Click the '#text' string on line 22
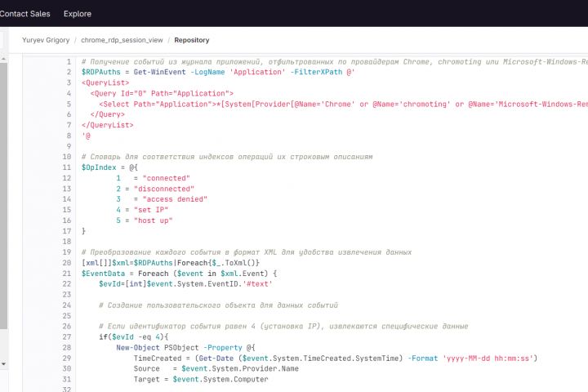The image size is (588, 392). click(x=257, y=284)
